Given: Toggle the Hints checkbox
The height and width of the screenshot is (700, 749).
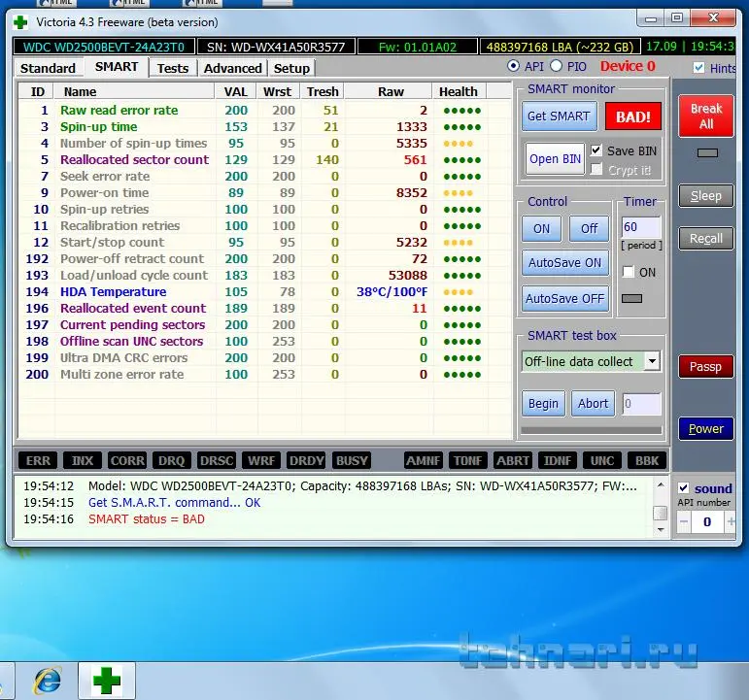Looking at the screenshot, I should coord(698,67).
